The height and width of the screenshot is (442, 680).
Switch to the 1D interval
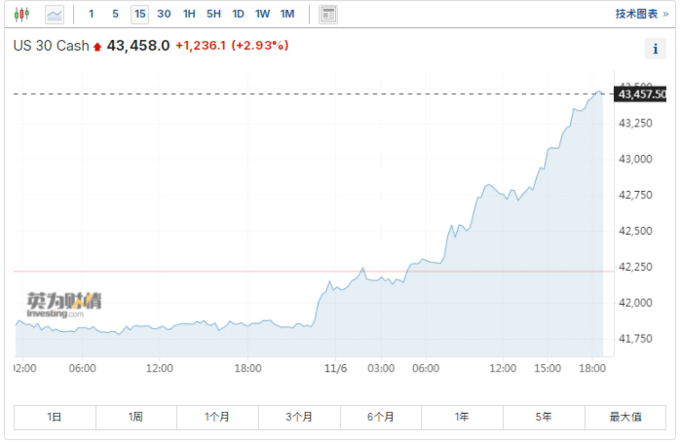pyautogui.click(x=238, y=15)
